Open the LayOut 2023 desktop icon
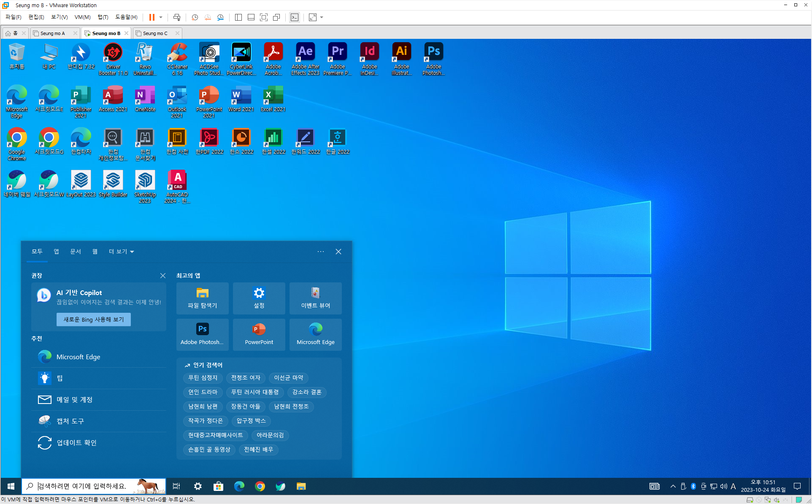 coord(81,184)
